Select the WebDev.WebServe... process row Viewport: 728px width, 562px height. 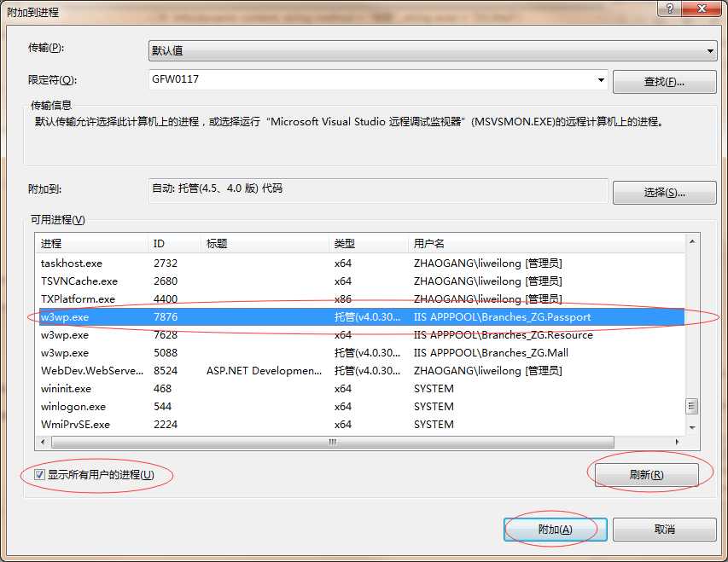361,371
